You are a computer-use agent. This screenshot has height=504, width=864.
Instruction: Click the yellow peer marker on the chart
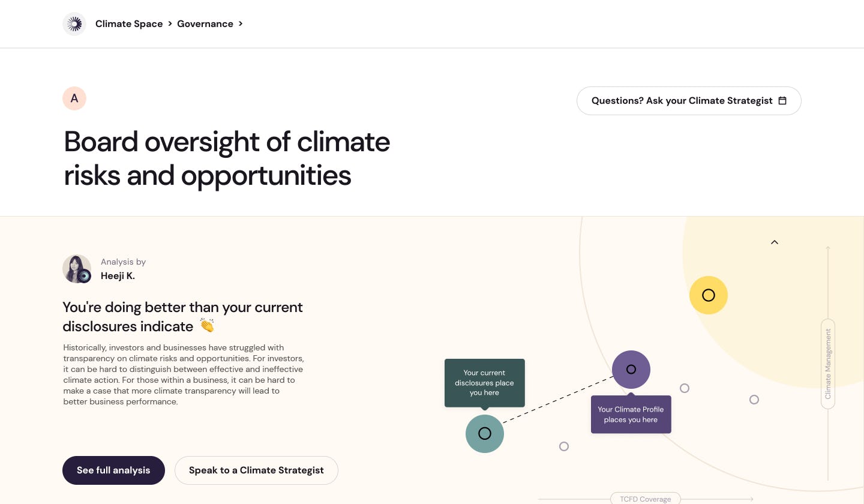pos(709,295)
